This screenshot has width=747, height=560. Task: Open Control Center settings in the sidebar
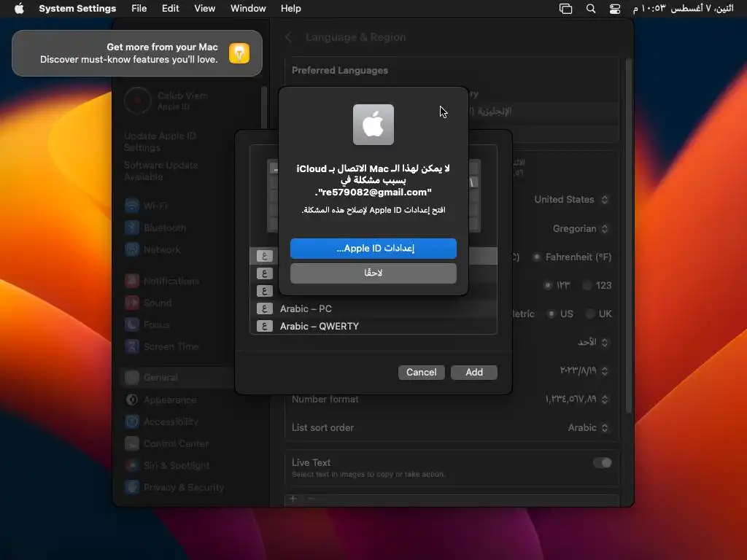[166, 444]
